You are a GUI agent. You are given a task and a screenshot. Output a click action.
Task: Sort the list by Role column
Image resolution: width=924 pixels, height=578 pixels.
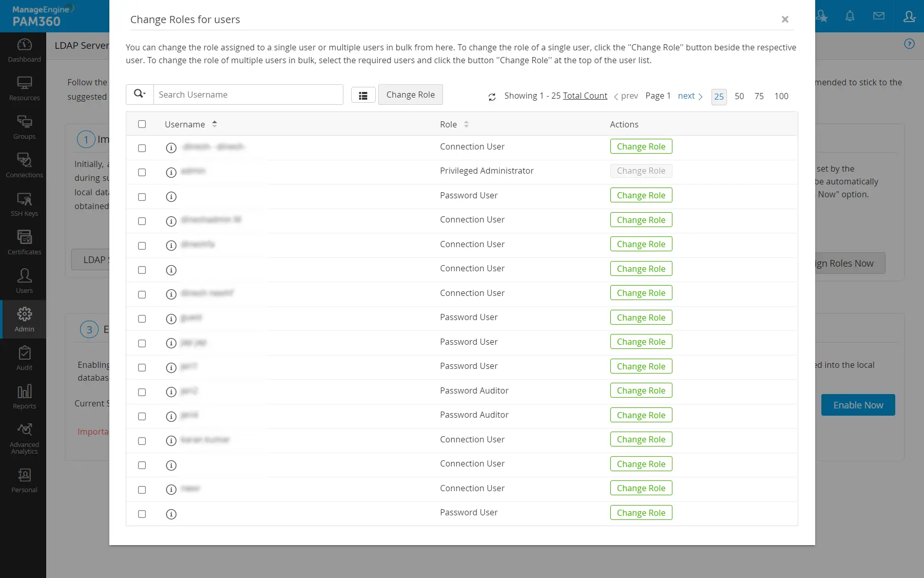pos(467,124)
